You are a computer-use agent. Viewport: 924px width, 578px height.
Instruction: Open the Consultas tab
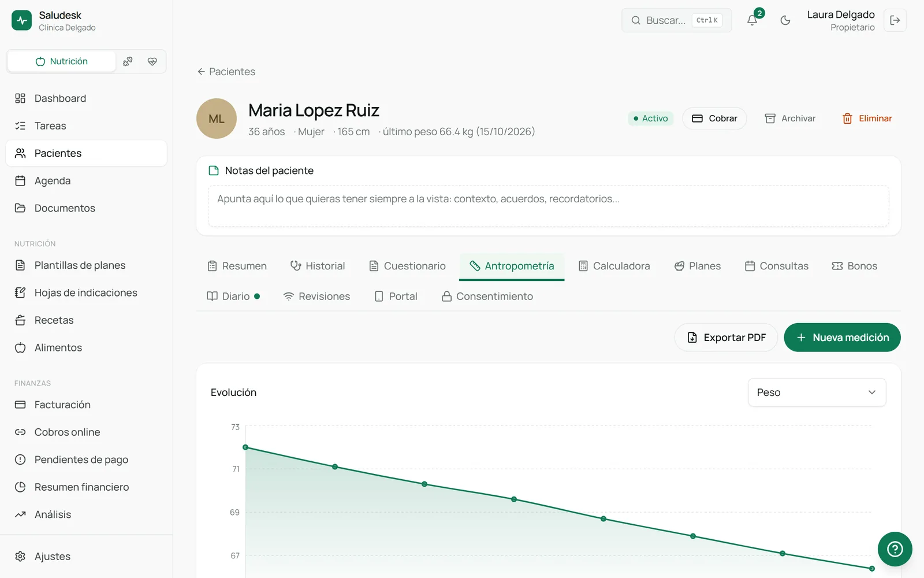(777, 266)
